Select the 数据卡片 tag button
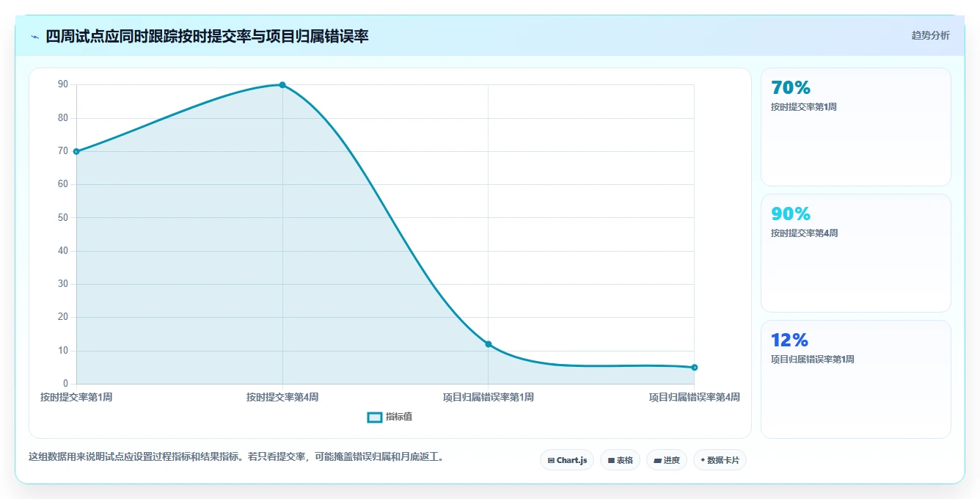The height and width of the screenshot is (499, 980). coord(720,460)
